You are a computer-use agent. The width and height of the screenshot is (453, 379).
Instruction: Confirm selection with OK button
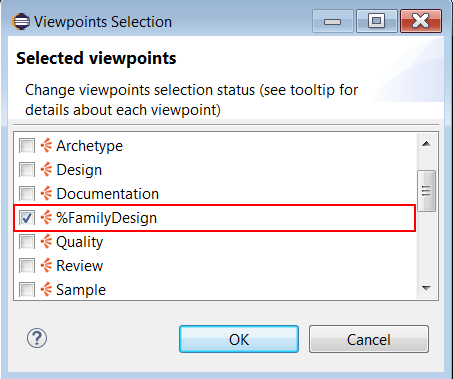click(239, 339)
